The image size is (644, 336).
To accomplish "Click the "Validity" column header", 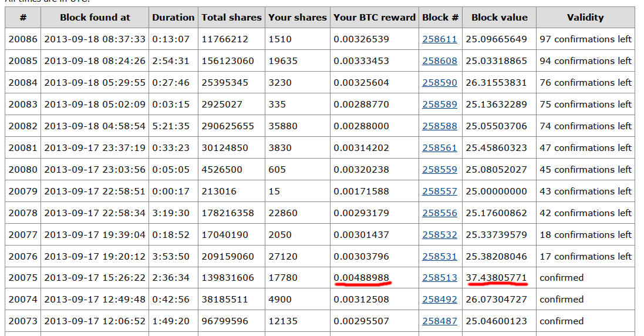I will [585, 18].
